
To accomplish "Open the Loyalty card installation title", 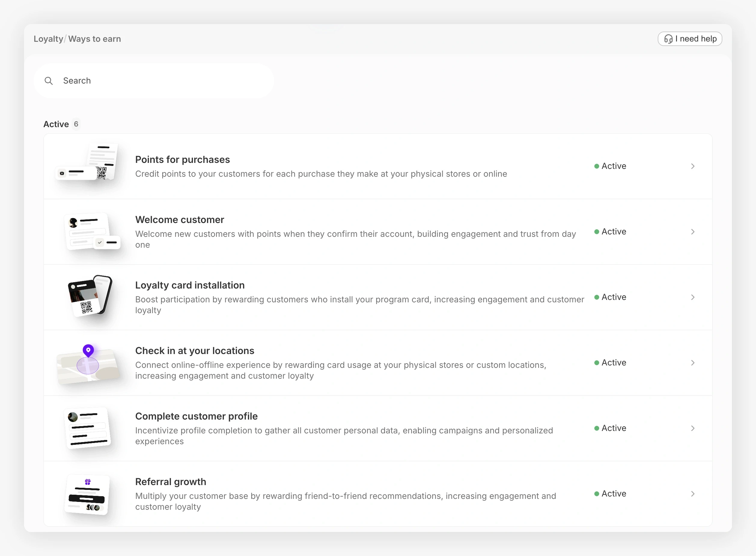I will pos(190,286).
